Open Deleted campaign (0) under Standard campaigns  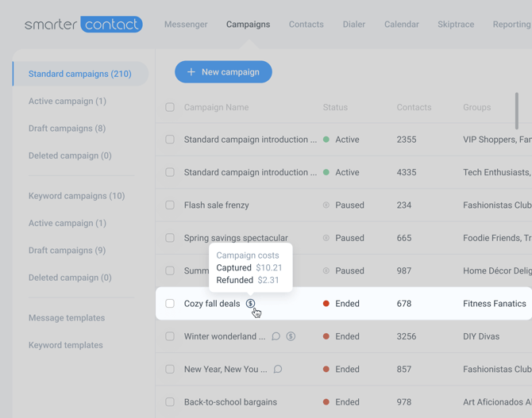(x=70, y=155)
